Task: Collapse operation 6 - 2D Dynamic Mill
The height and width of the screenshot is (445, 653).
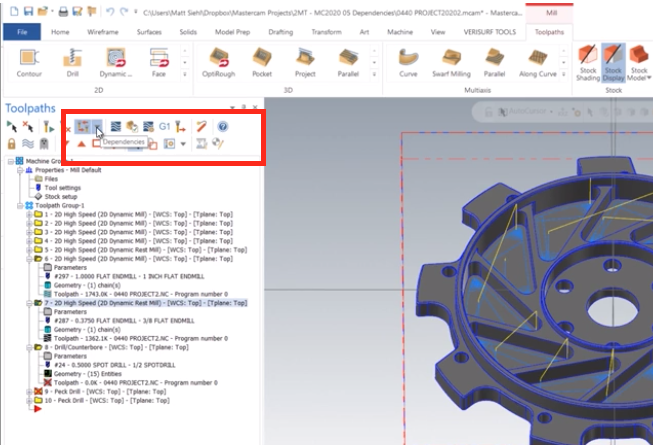Action: tap(29, 259)
